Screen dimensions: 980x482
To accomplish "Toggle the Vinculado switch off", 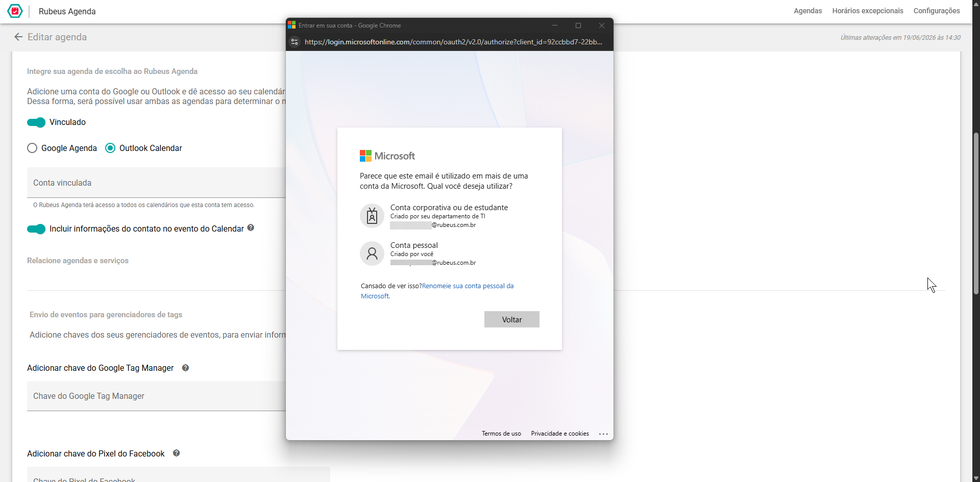I will point(36,122).
